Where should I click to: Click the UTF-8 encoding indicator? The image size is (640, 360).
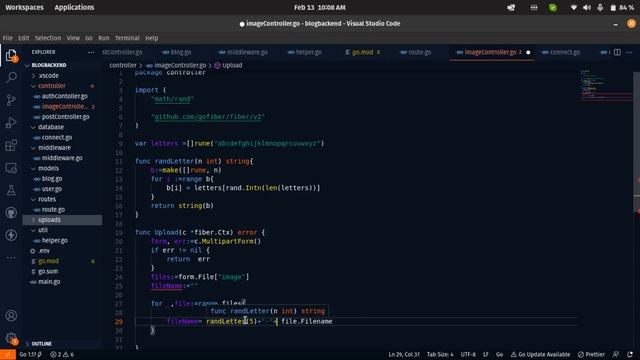click(x=468, y=354)
